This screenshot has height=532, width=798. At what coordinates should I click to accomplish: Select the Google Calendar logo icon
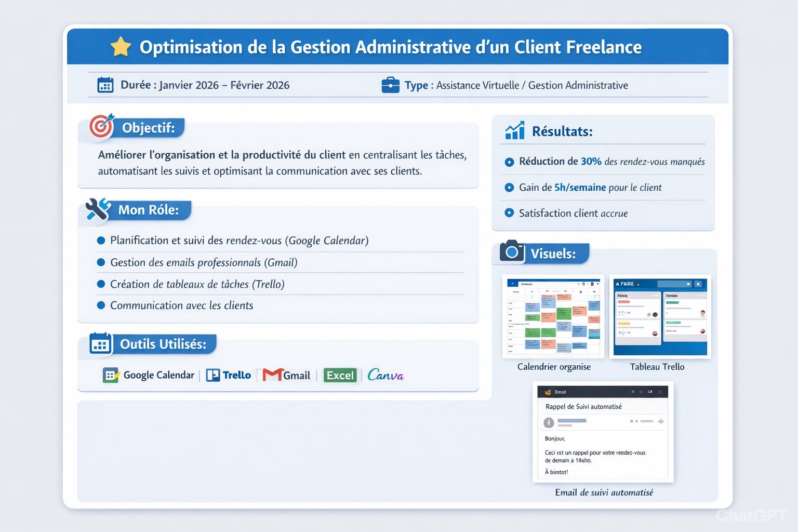(111, 375)
